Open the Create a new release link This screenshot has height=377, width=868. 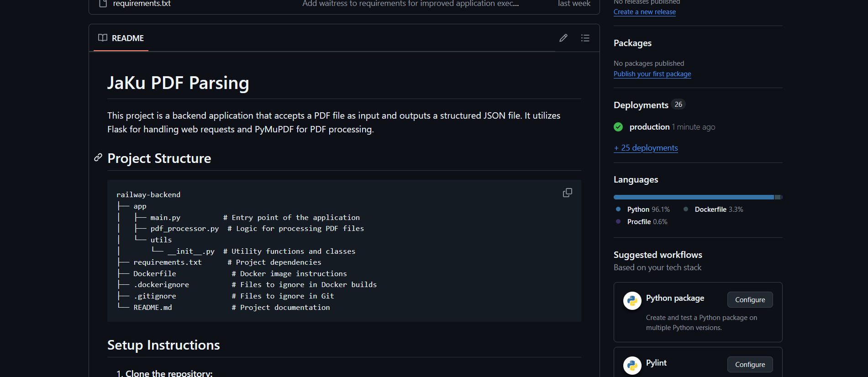[x=644, y=12]
